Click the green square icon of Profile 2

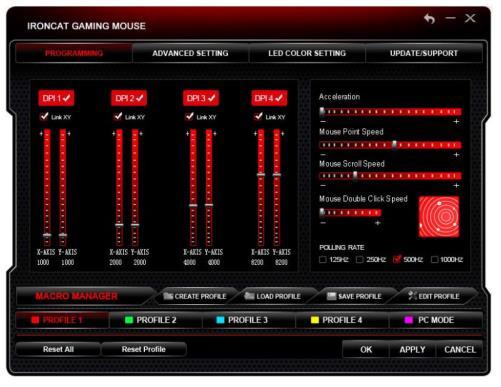pyautogui.click(x=129, y=320)
